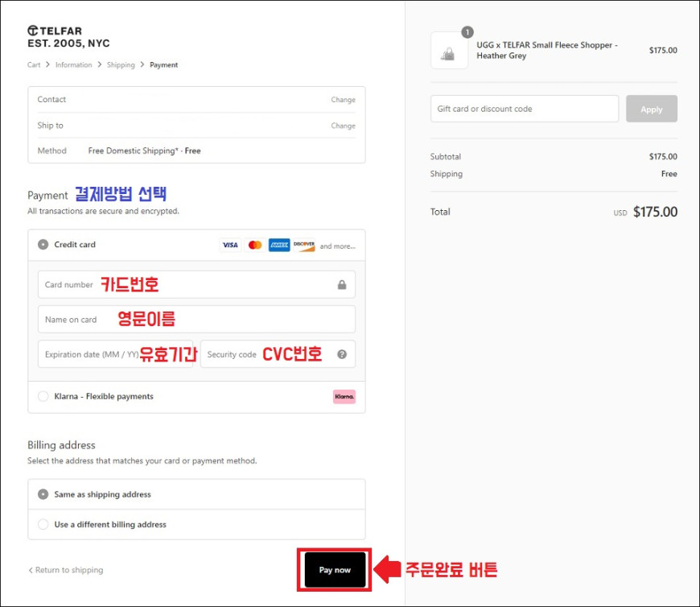The image size is (700, 607).
Task: Click the Visa card icon
Action: tap(230, 245)
